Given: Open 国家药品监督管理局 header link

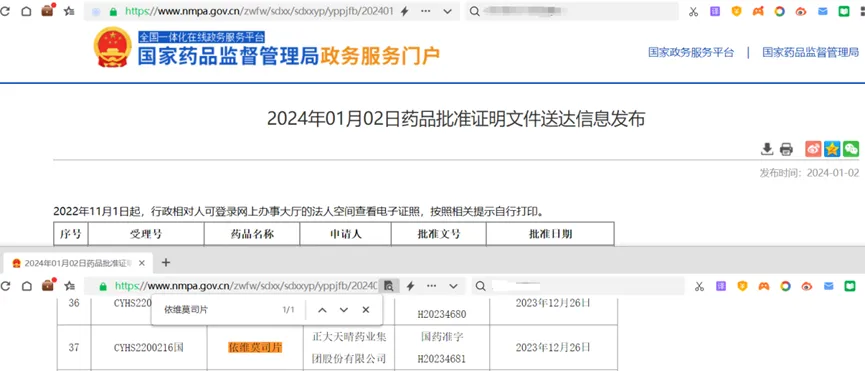Looking at the screenshot, I should (811, 52).
